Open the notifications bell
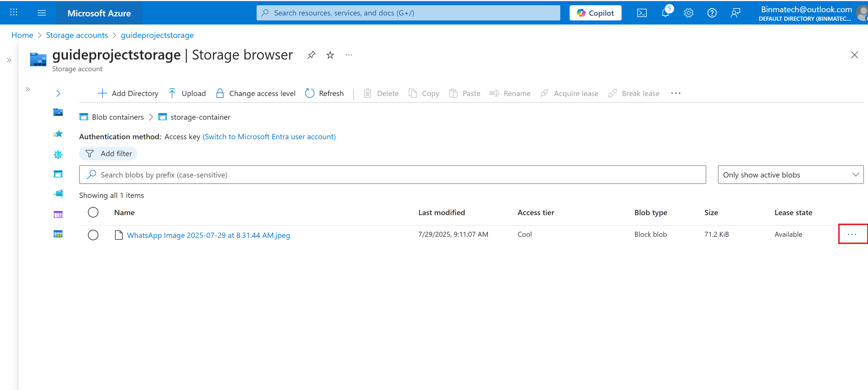This screenshot has width=868, height=390. (665, 13)
